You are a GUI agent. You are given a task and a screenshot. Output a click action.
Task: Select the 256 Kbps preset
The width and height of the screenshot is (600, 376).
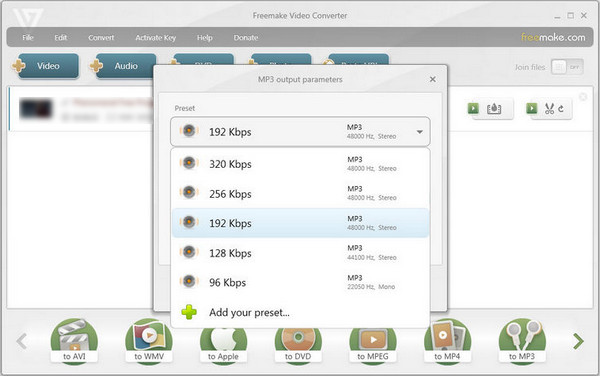(x=300, y=194)
